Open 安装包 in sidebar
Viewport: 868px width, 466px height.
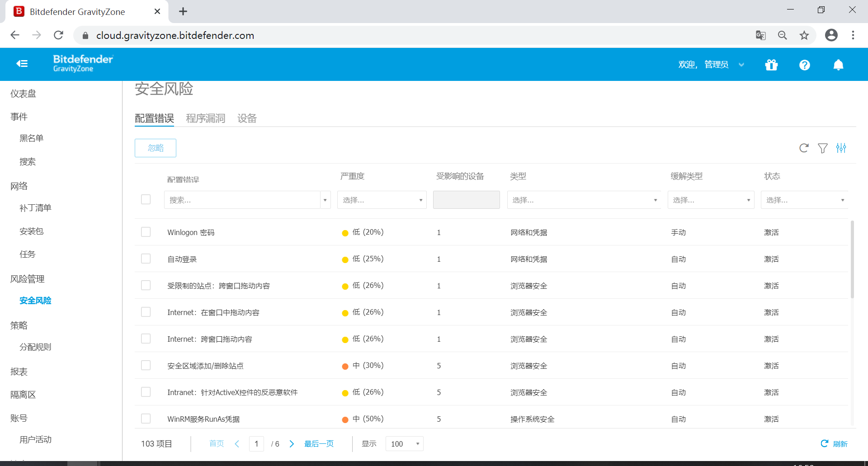coord(31,231)
